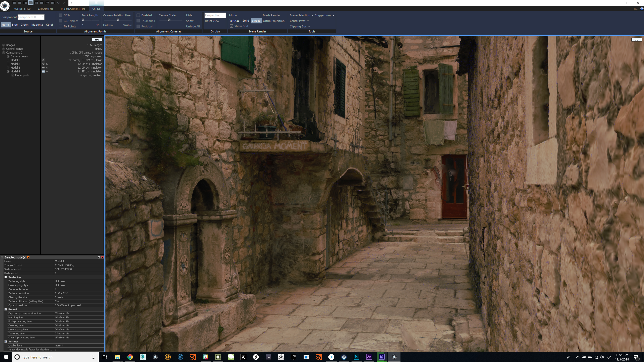The width and height of the screenshot is (644, 362).
Task: Click the 1Ds view label button
Action: (97, 40)
